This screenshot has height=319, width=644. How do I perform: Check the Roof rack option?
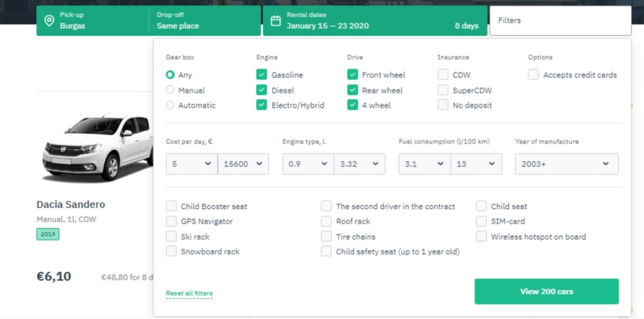(x=326, y=221)
